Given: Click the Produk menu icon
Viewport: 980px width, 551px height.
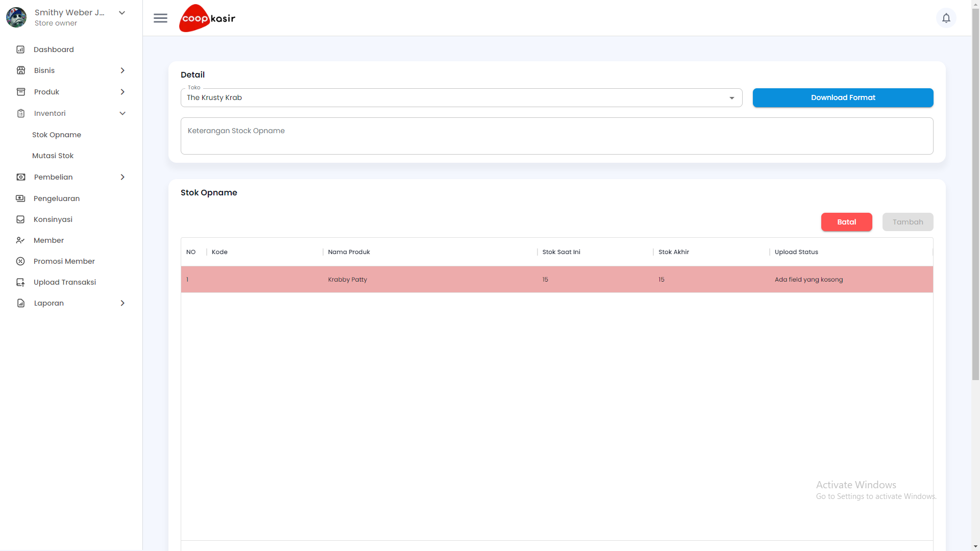Looking at the screenshot, I should click(21, 91).
